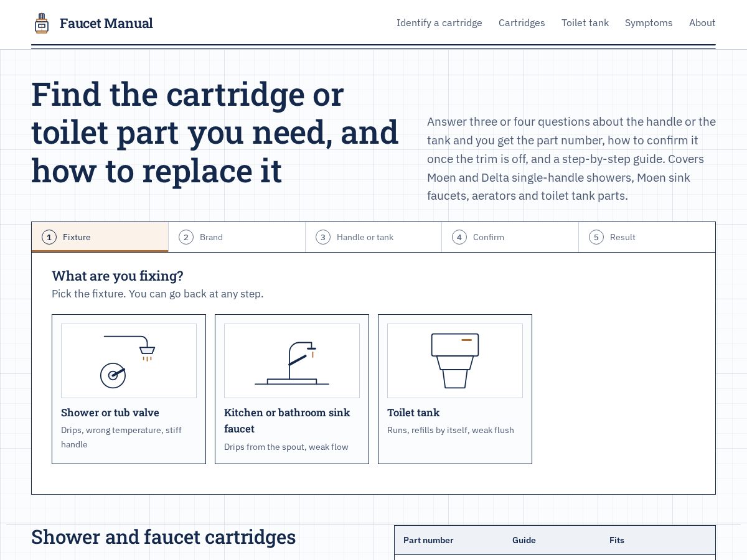747x560 pixels.
Task: Open the About nav link
Action: (x=702, y=23)
